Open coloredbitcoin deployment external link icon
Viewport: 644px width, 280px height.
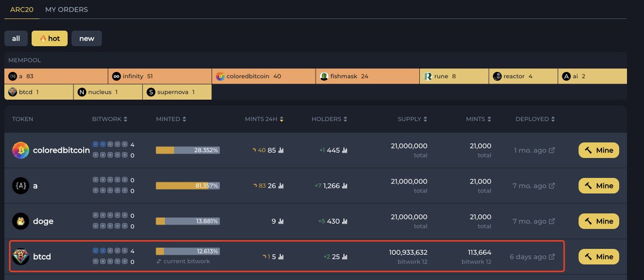pyautogui.click(x=552, y=150)
